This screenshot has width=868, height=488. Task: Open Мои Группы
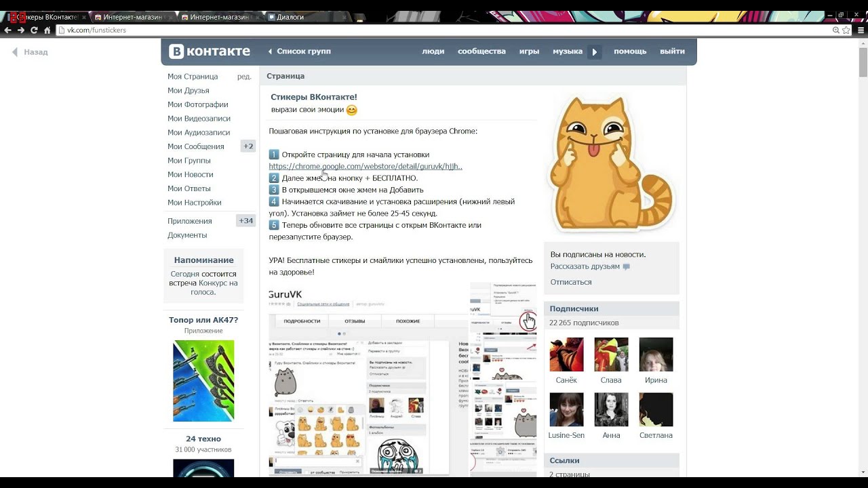pos(189,161)
